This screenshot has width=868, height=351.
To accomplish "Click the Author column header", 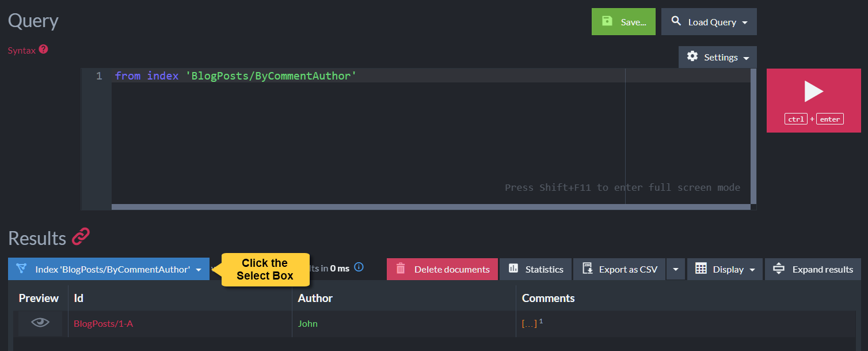I will (315, 298).
